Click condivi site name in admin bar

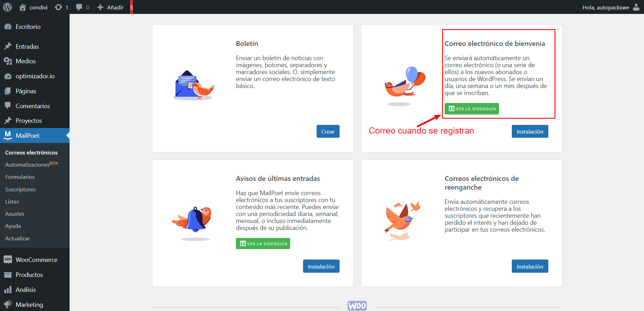tap(39, 7)
